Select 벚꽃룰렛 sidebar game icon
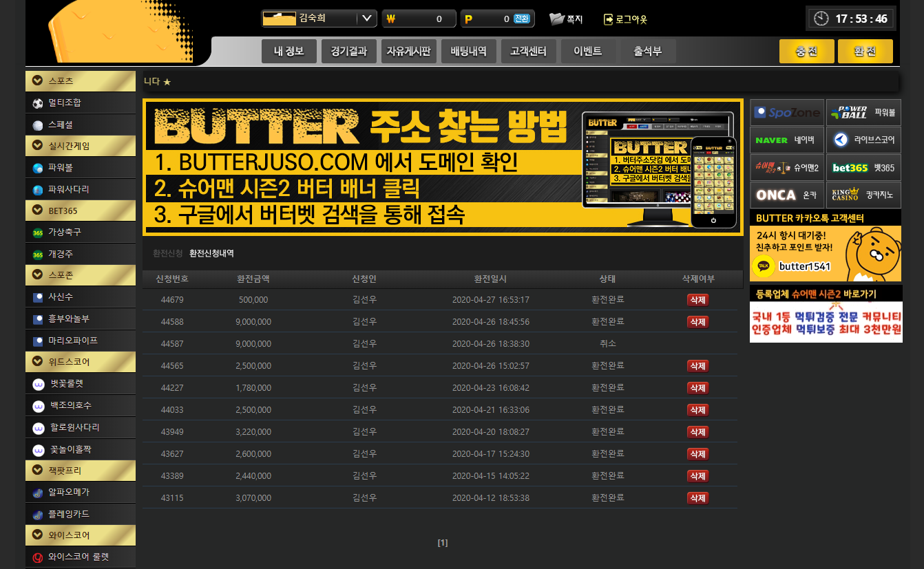Viewport: 924px width, 569px height. (39, 384)
